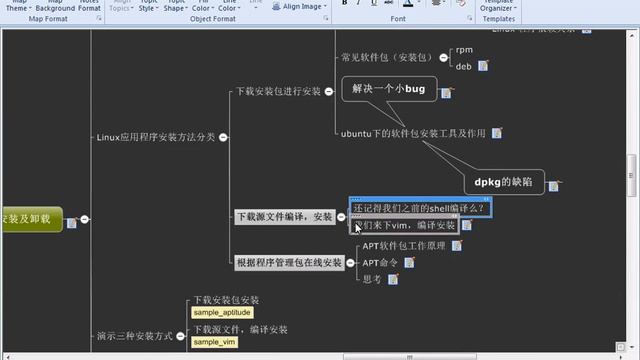Select the 思考 topic
This screenshot has height=360, width=640.
click(x=372, y=280)
